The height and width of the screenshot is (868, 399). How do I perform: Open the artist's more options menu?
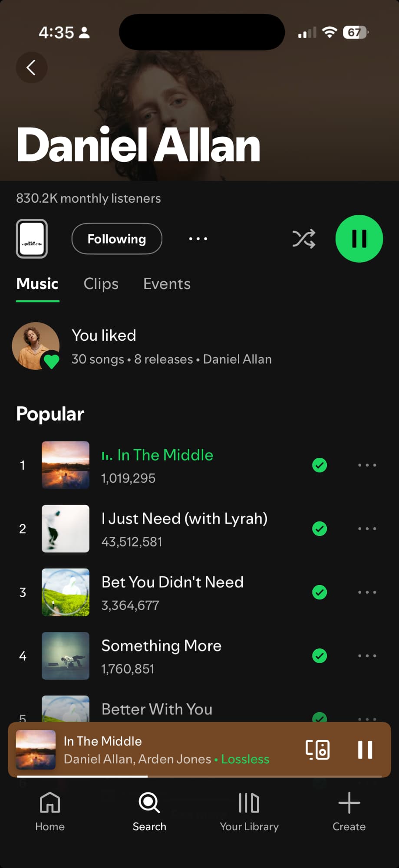pyautogui.click(x=198, y=239)
